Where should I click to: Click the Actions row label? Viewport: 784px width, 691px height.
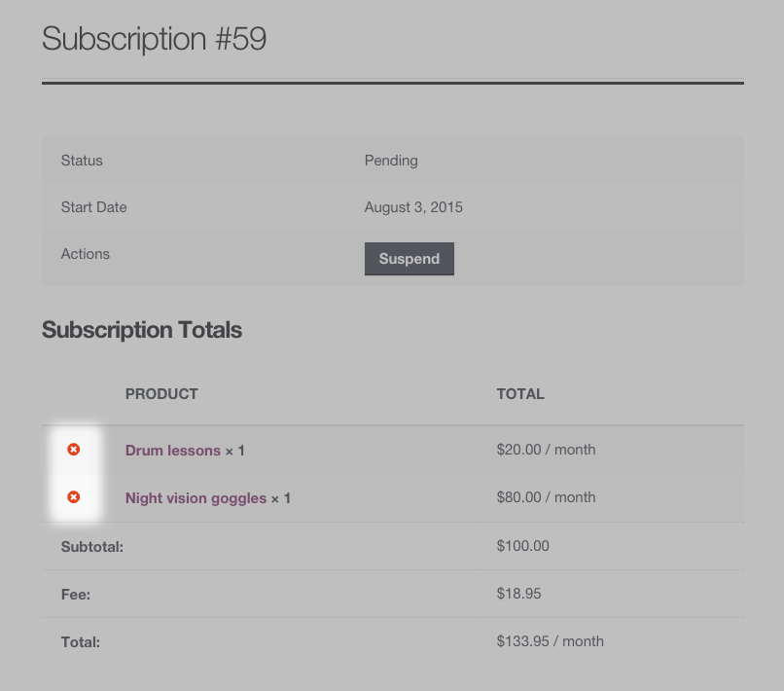tap(86, 254)
